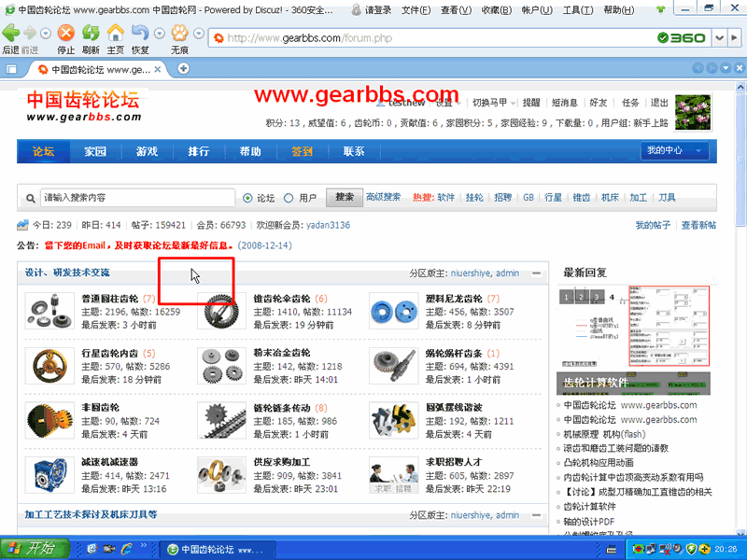This screenshot has height=560, width=747.
Task: Collapse the 设计、研发技术交流 section
Action: [536, 273]
